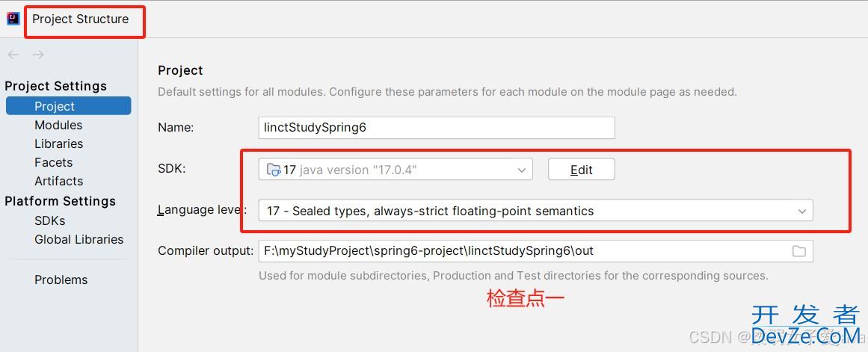Click the project Name text field
868x352 pixels.
click(x=436, y=127)
